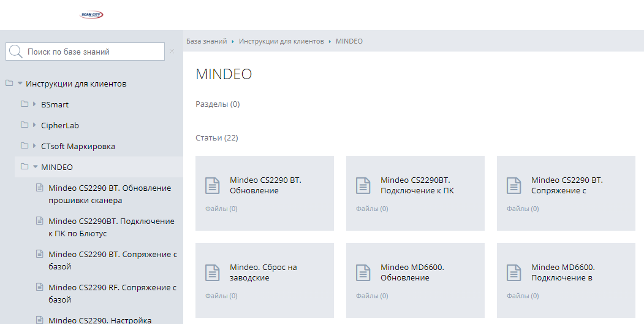
Task: Click Файлы (0) on Сброс на заводские card
Action: (x=221, y=296)
